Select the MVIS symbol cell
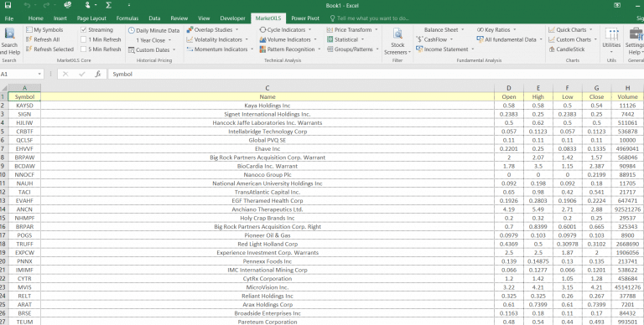The width and height of the screenshot is (644, 325). tap(24, 287)
